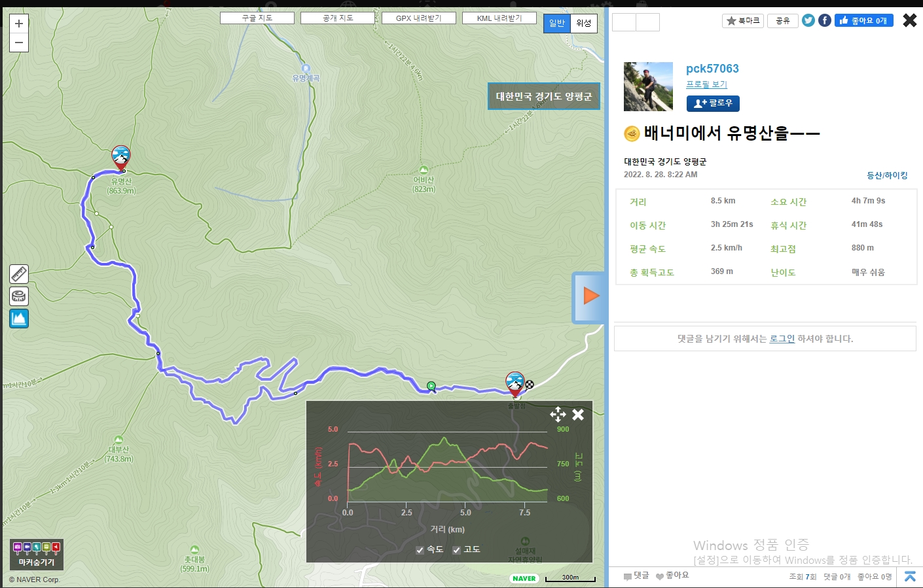Click the 난이도 매우 쉬움 value

point(868,272)
